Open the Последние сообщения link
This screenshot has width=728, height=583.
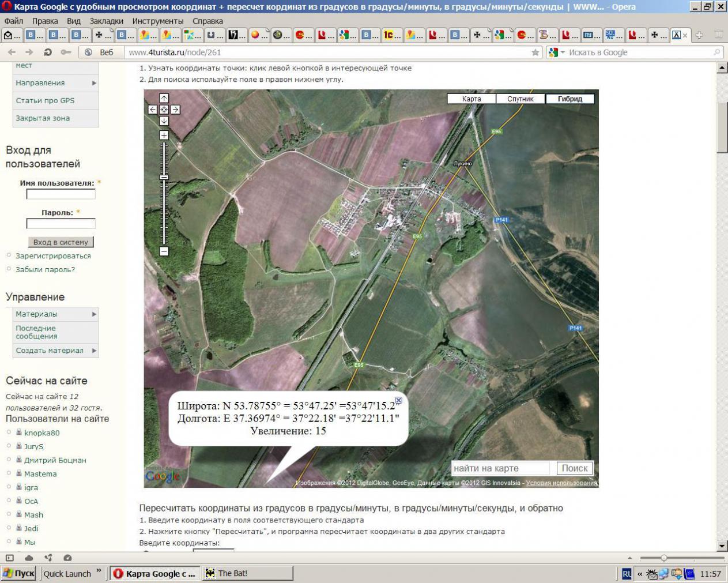[x=36, y=332]
